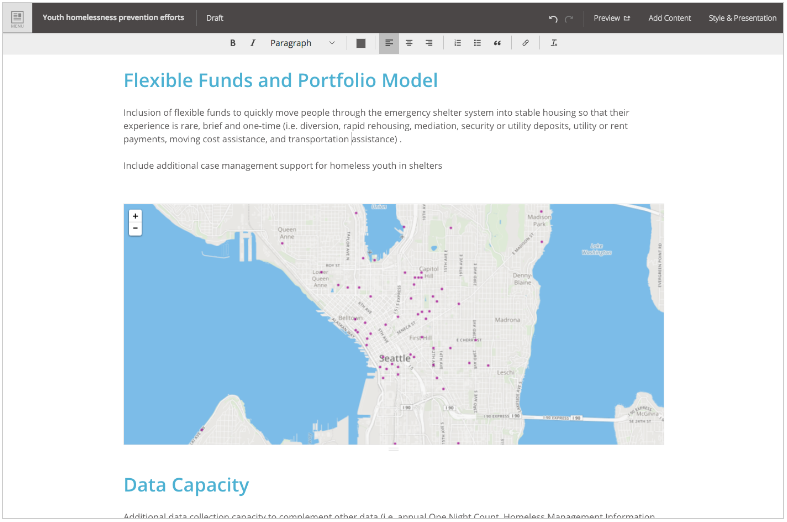Screen dimensions: 787x522
Task: Click the Draft status label
Action: pyautogui.click(x=214, y=18)
